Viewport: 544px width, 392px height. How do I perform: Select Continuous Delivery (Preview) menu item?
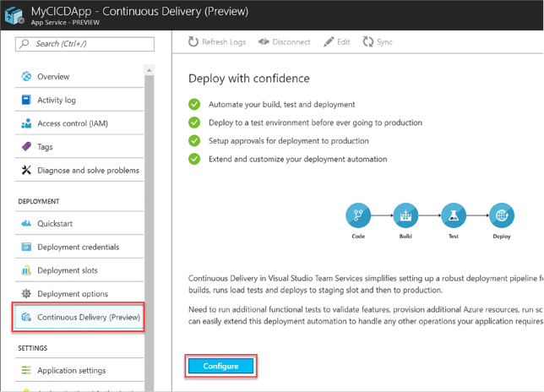coord(79,317)
